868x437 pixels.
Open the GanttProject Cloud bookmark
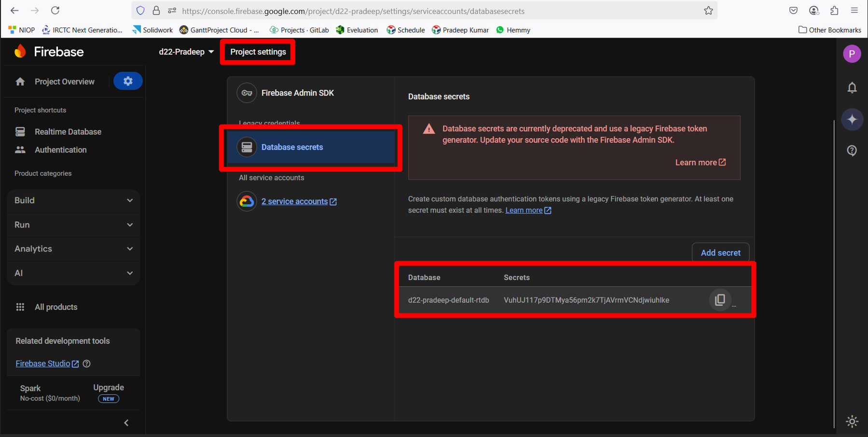point(219,30)
